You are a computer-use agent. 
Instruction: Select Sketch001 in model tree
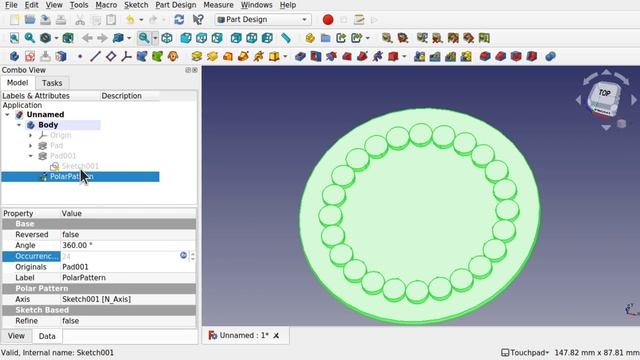coord(80,166)
